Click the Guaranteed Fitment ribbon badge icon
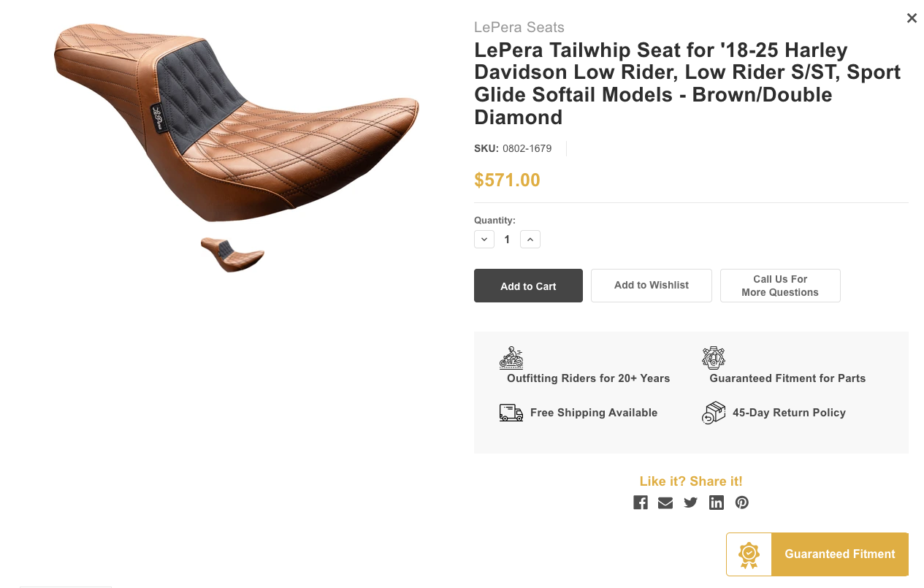The image size is (924, 588). (749, 554)
